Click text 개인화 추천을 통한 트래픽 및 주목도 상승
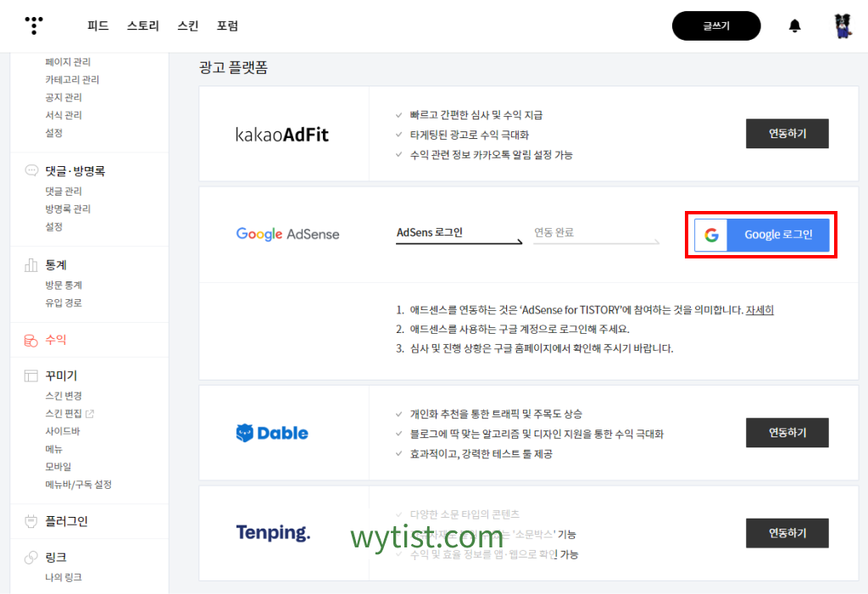This screenshot has width=868, height=594. click(495, 414)
